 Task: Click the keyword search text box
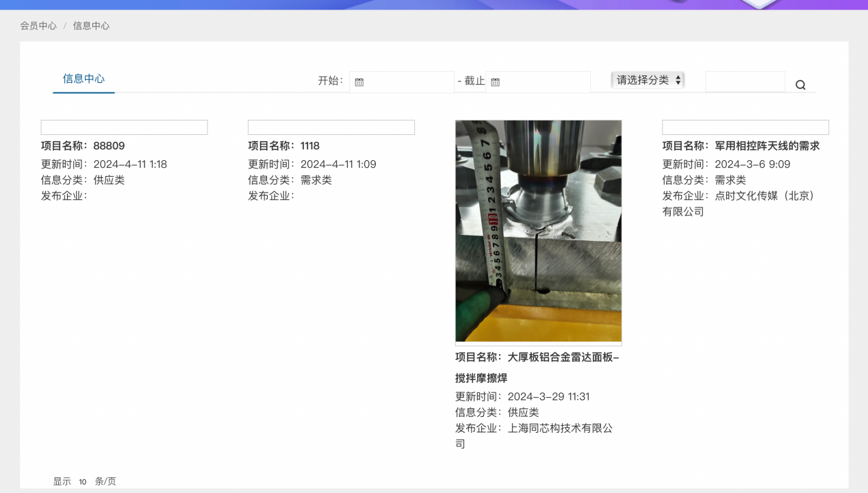[745, 81]
